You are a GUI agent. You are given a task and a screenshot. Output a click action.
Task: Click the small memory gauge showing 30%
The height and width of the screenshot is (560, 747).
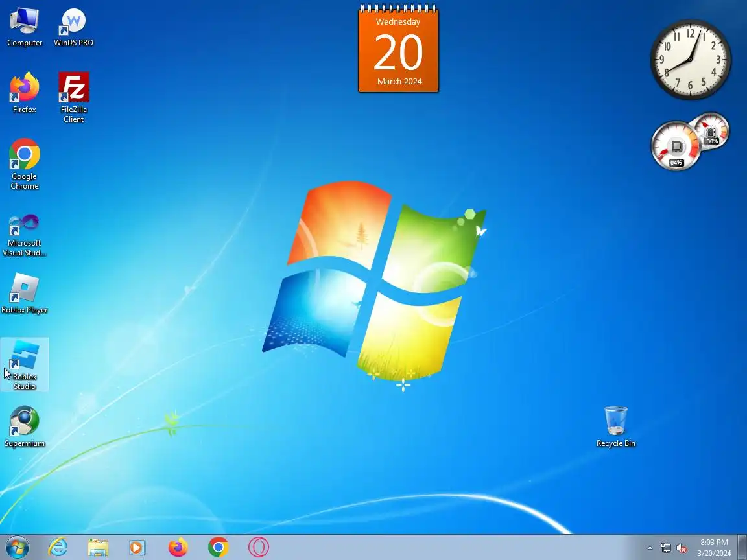click(711, 130)
